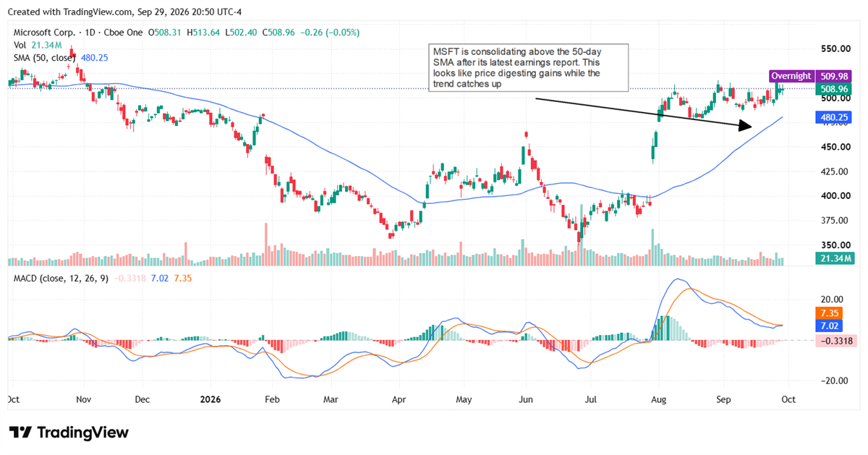Click the low value 'L502.40'

[x=241, y=33]
